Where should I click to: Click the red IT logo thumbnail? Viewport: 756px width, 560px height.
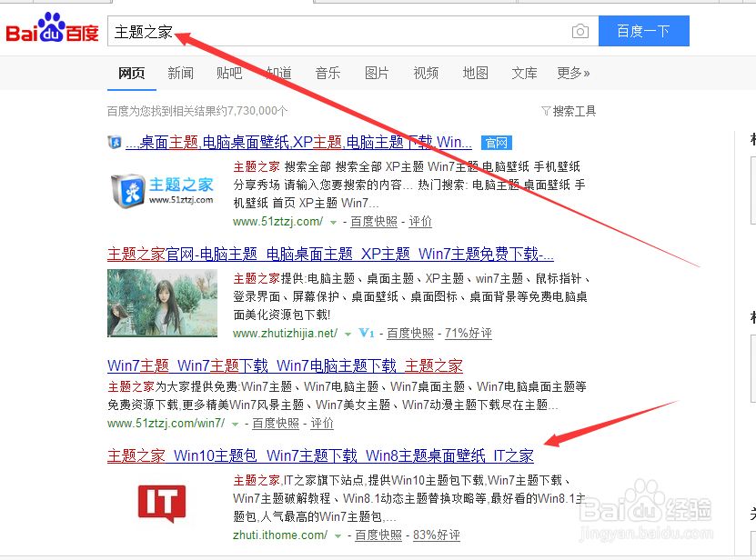(x=162, y=504)
